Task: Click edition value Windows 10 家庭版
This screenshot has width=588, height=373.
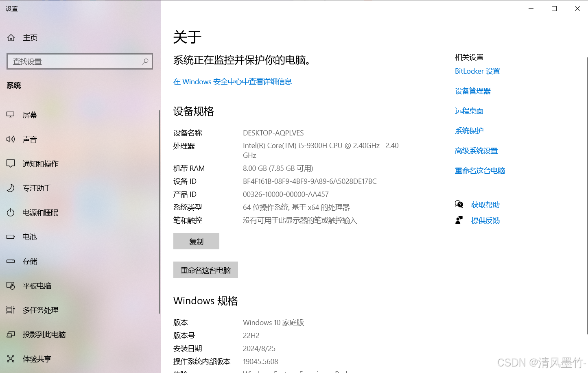Action: tap(273, 323)
